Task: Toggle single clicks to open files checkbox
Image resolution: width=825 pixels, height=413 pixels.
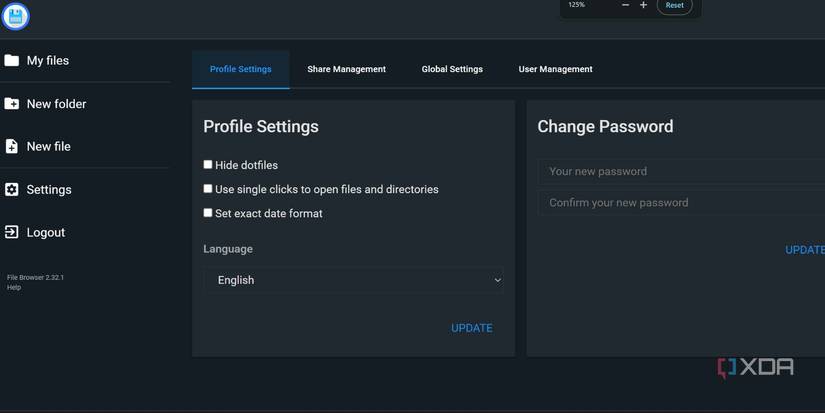Action: (x=208, y=189)
